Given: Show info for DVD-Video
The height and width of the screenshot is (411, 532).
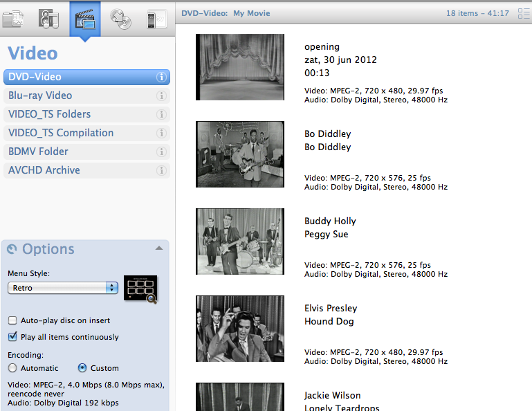Looking at the screenshot, I should click(161, 77).
